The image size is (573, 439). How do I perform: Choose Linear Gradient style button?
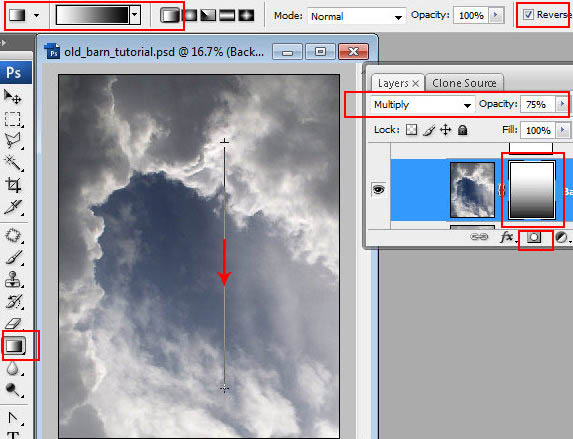pos(170,15)
